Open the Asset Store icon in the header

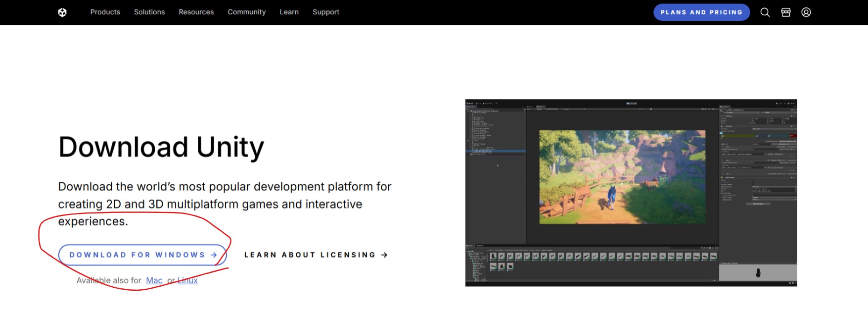point(785,12)
